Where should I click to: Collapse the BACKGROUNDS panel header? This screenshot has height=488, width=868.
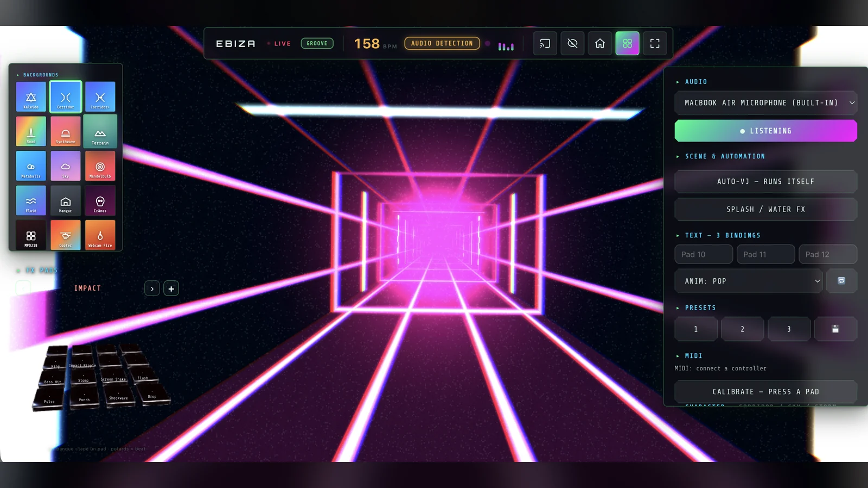coord(37,75)
